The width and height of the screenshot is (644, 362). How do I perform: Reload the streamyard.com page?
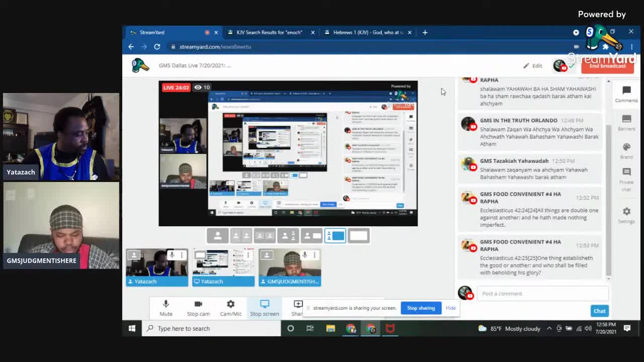point(157,47)
